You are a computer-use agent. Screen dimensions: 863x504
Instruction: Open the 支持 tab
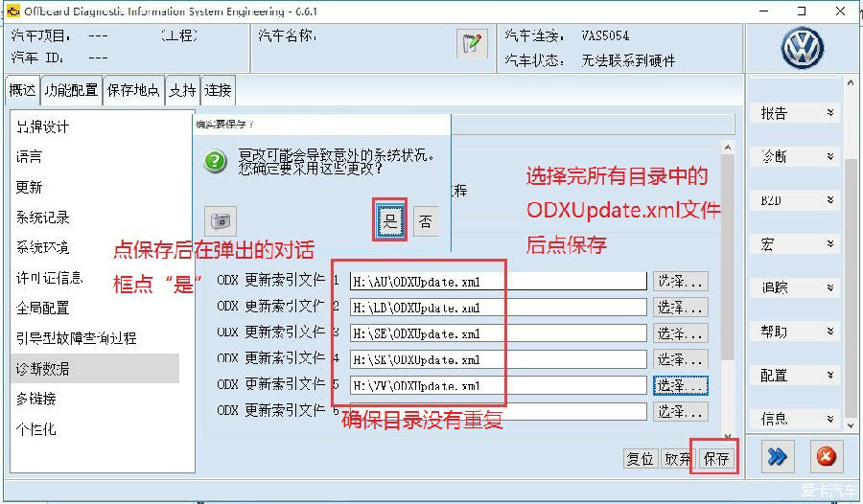point(182,90)
